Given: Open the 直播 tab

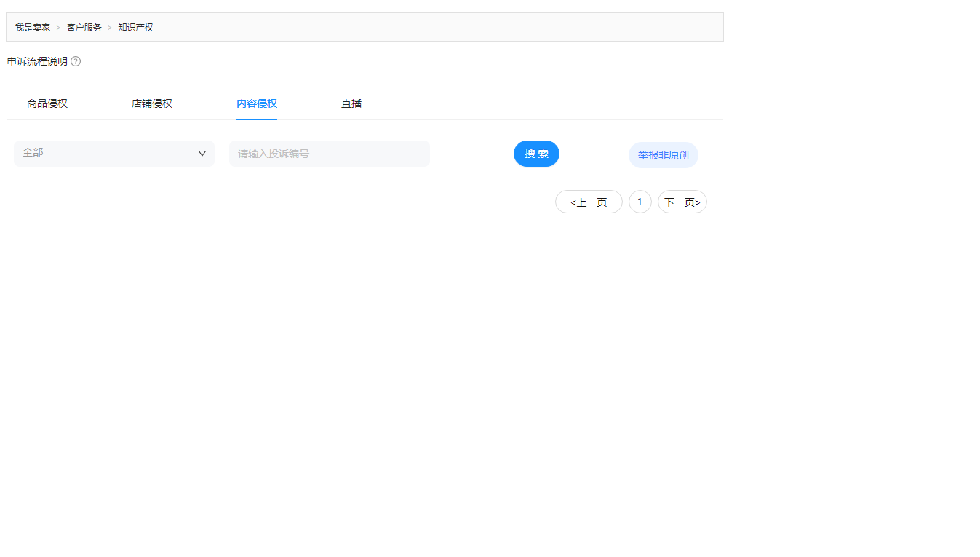Looking at the screenshot, I should pyautogui.click(x=351, y=103).
